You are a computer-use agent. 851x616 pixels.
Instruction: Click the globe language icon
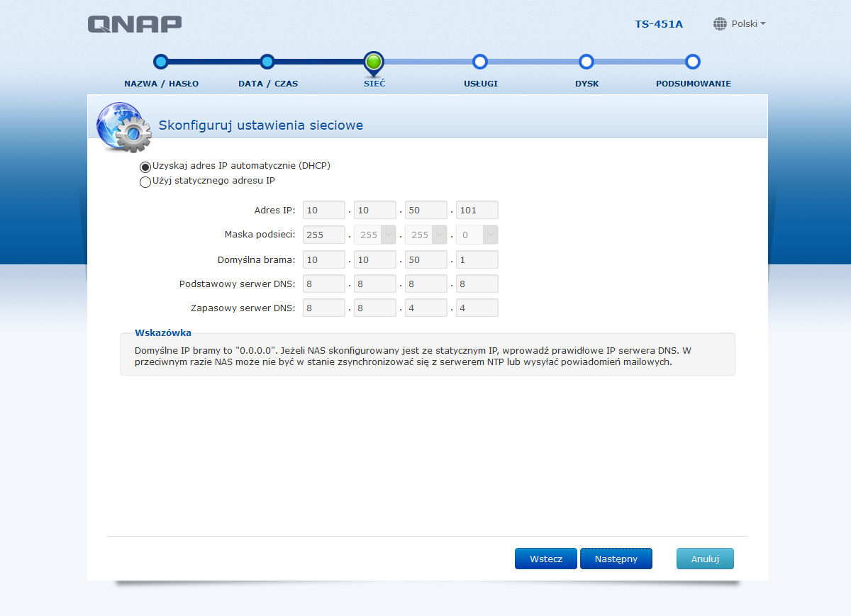pos(720,24)
